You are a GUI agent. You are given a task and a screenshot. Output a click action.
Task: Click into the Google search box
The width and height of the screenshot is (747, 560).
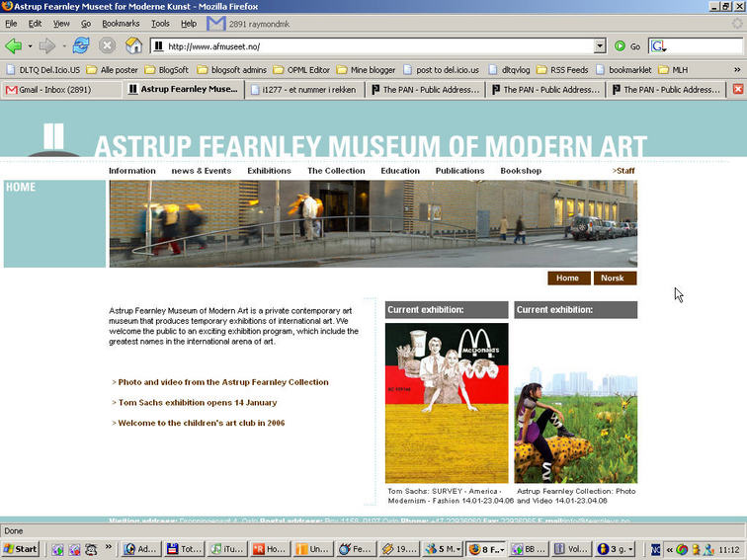[705, 46]
